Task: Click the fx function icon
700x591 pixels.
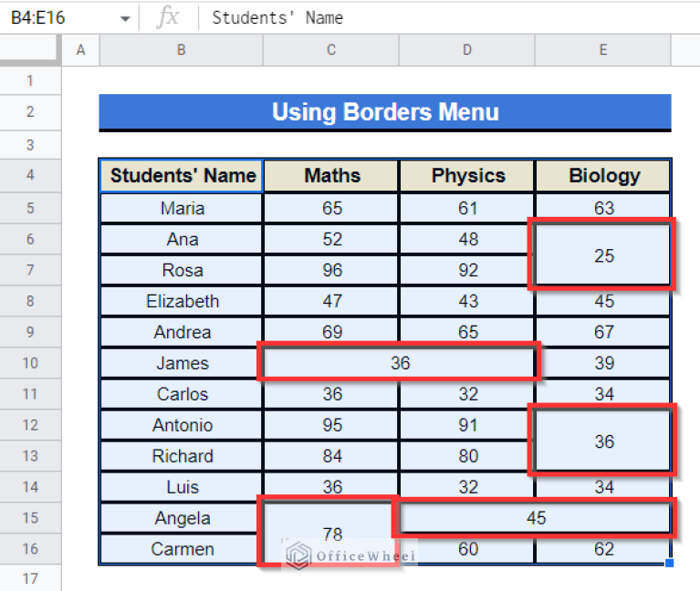Action: (x=167, y=17)
